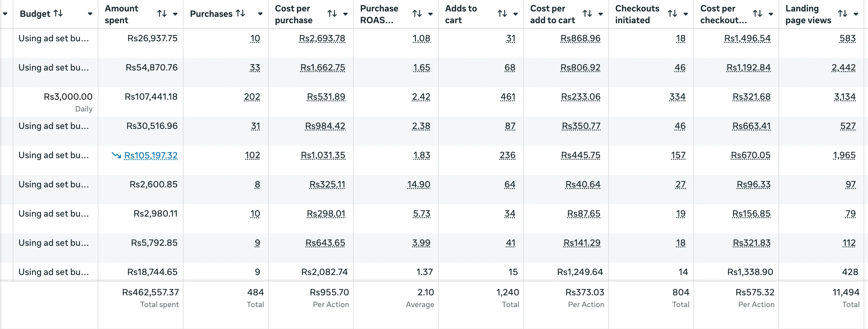This screenshot has height=329, width=868.
Task: Sort the Adds to cart column
Action: (x=502, y=14)
